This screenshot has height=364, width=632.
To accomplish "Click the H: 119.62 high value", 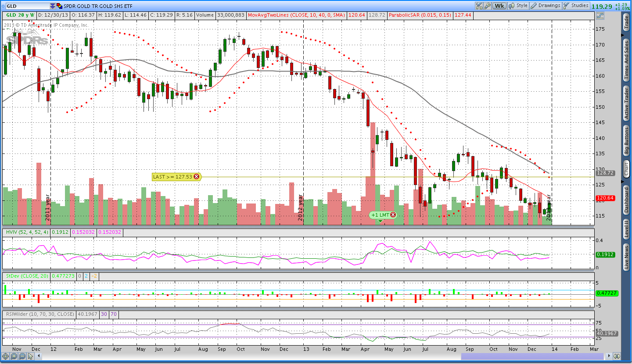I will (110, 15).
